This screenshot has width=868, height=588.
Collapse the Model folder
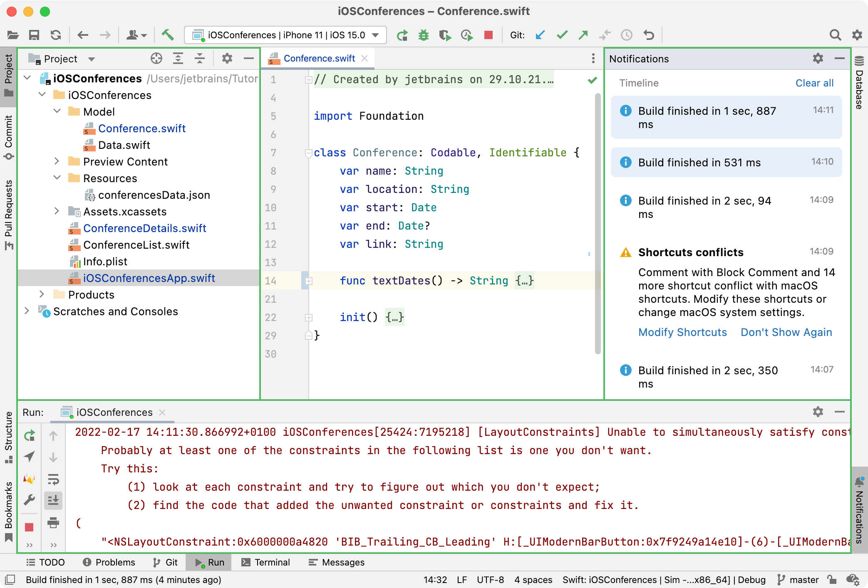click(57, 111)
